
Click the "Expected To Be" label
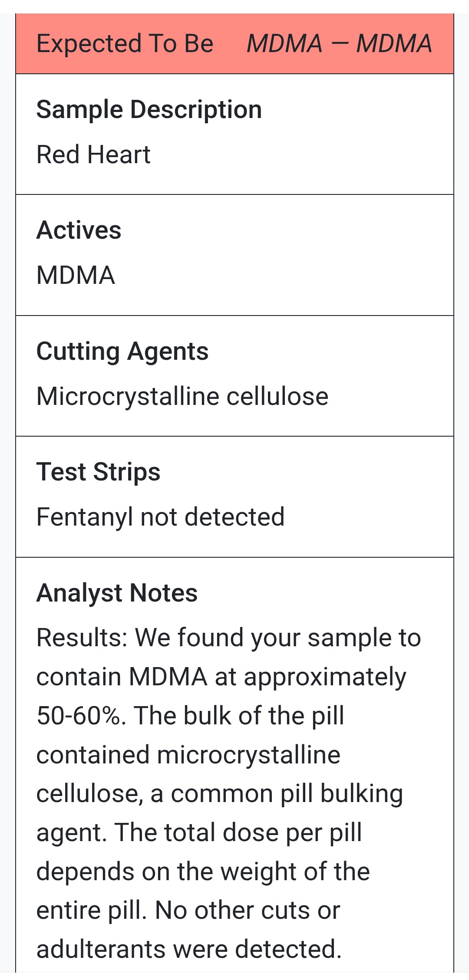(125, 44)
